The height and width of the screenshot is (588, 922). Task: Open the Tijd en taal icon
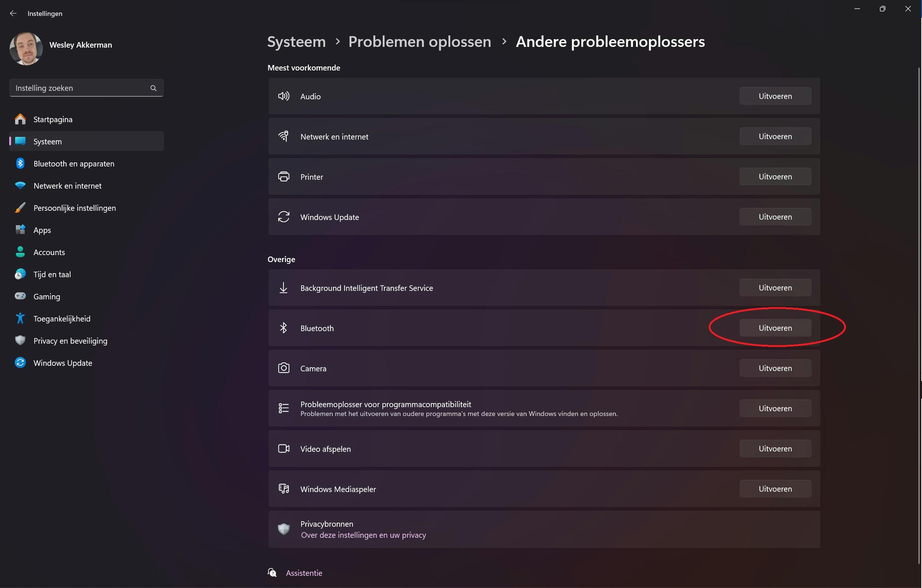pos(20,274)
